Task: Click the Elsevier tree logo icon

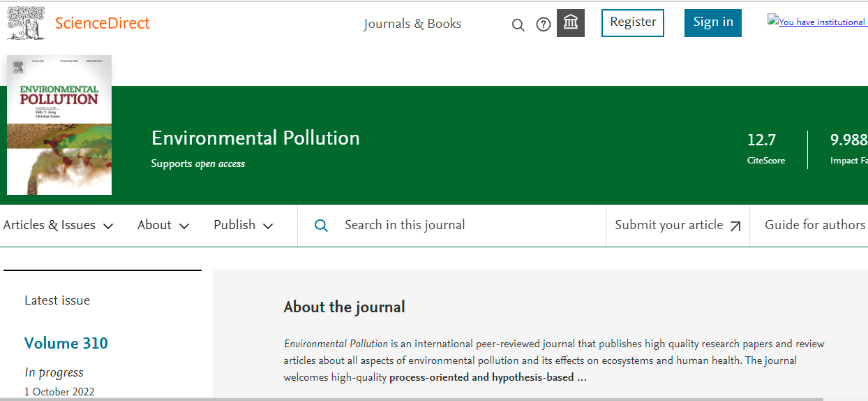Action: [26, 23]
